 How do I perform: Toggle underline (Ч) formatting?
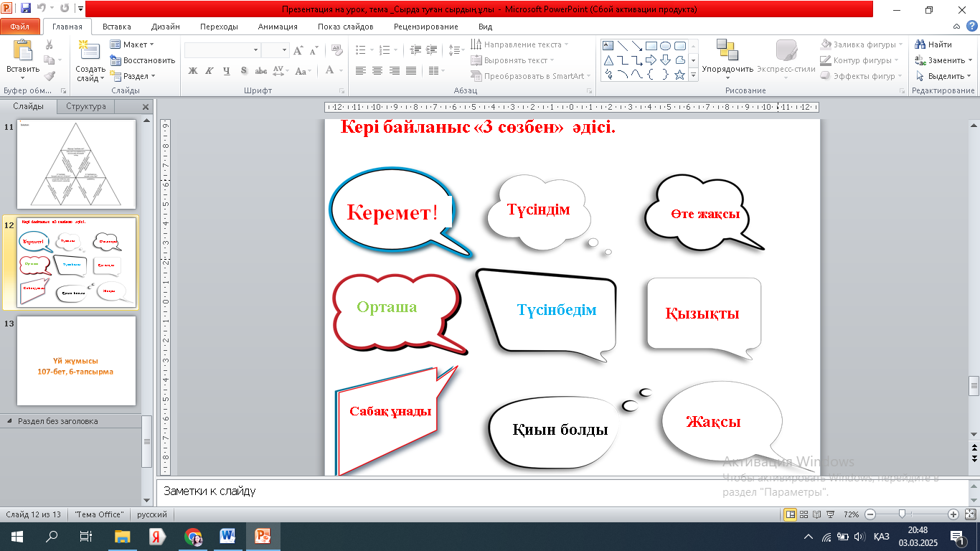click(x=227, y=71)
